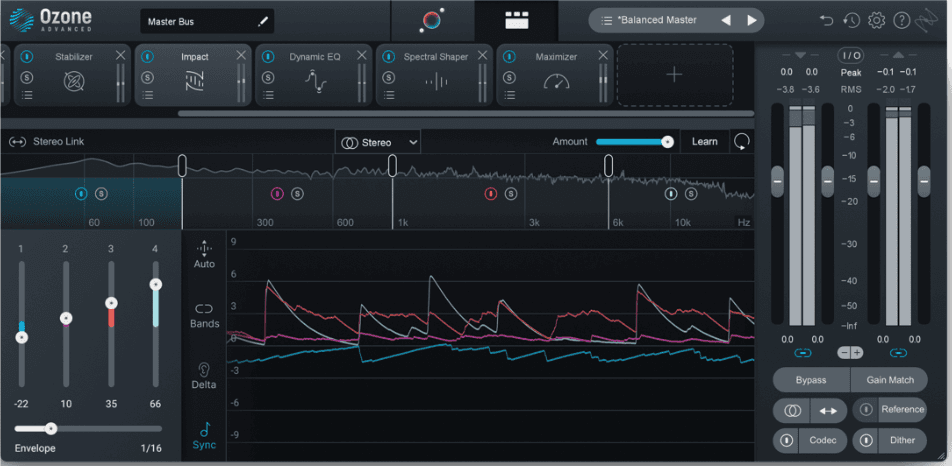Toggle tempo Sync

pyautogui.click(x=204, y=436)
